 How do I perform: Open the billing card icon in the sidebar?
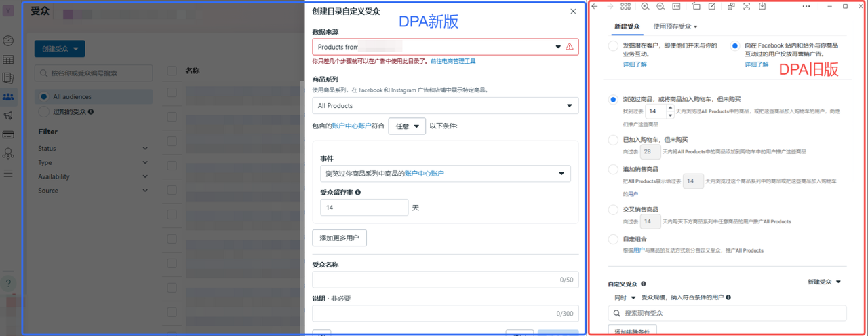pos(8,135)
